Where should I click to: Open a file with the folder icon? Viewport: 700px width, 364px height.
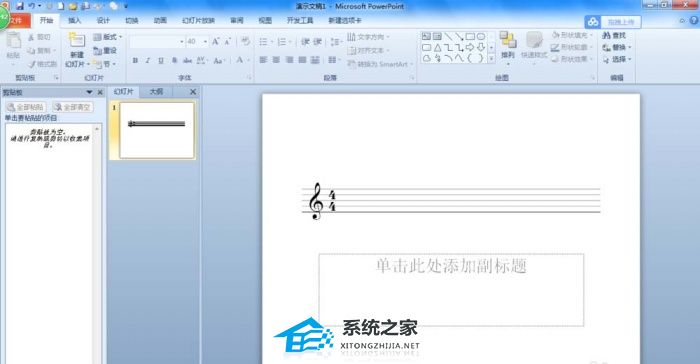(73, 6)
